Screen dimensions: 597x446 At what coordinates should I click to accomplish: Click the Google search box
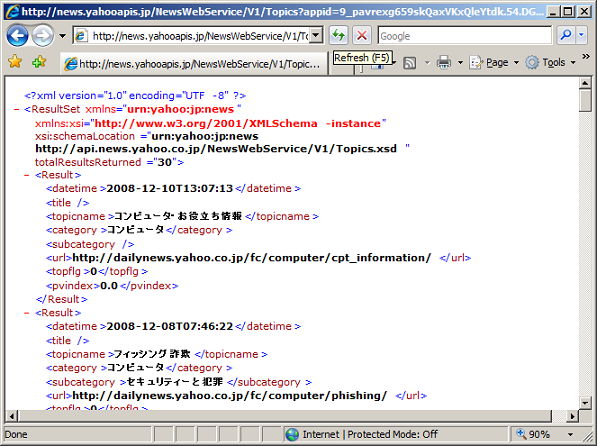465,36
